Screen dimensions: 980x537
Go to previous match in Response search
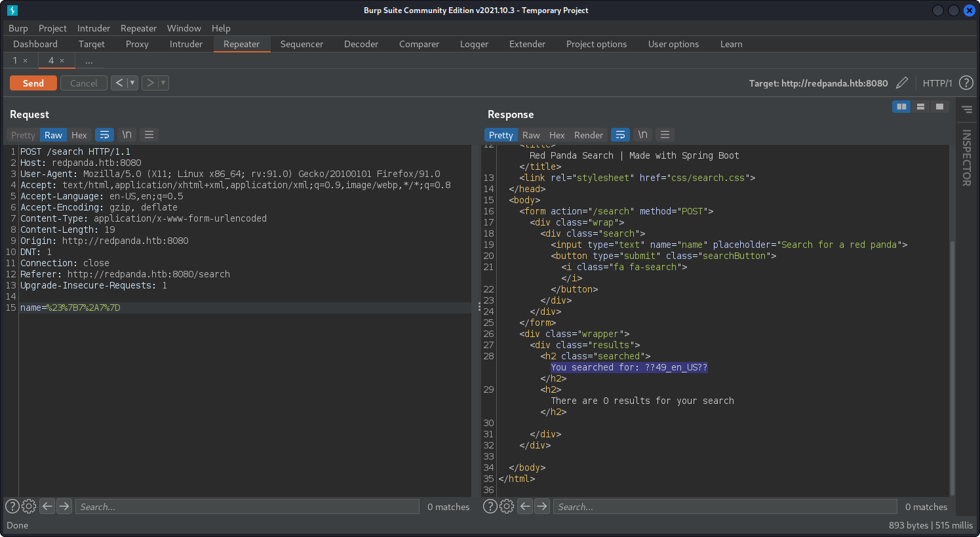[525, 506]
